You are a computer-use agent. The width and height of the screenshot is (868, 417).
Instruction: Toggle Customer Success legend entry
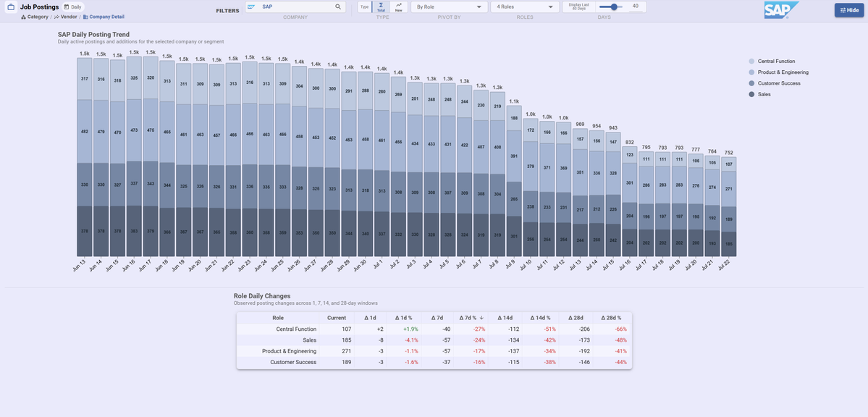[x=775, y=84]
